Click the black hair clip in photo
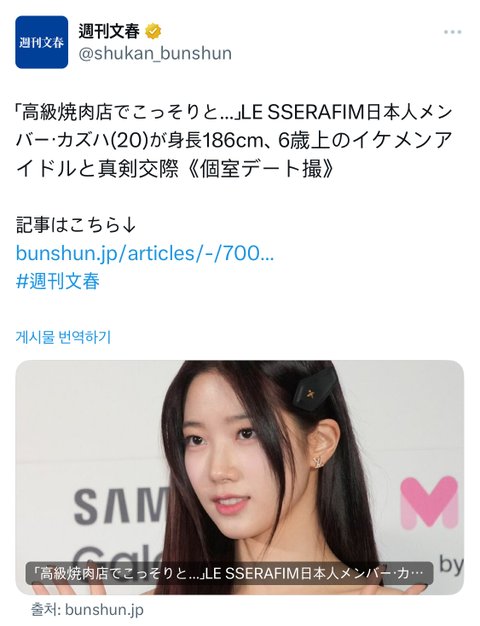 (x=317, y=387)
